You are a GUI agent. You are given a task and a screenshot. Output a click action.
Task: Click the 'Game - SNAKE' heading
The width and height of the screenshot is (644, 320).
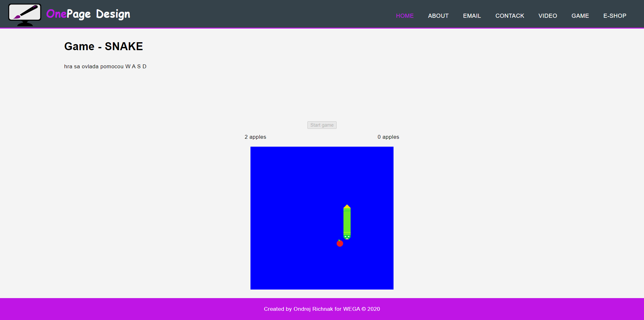103,46
